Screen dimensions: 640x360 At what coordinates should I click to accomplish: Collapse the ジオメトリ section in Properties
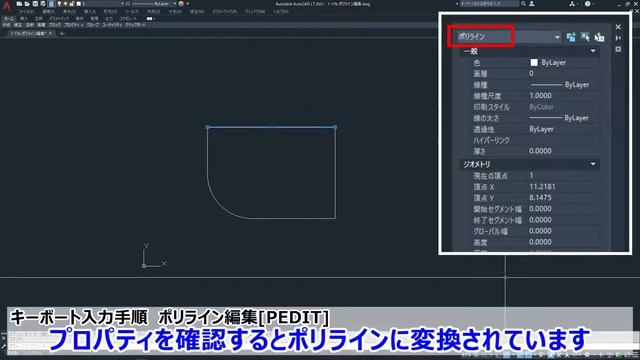593,164
